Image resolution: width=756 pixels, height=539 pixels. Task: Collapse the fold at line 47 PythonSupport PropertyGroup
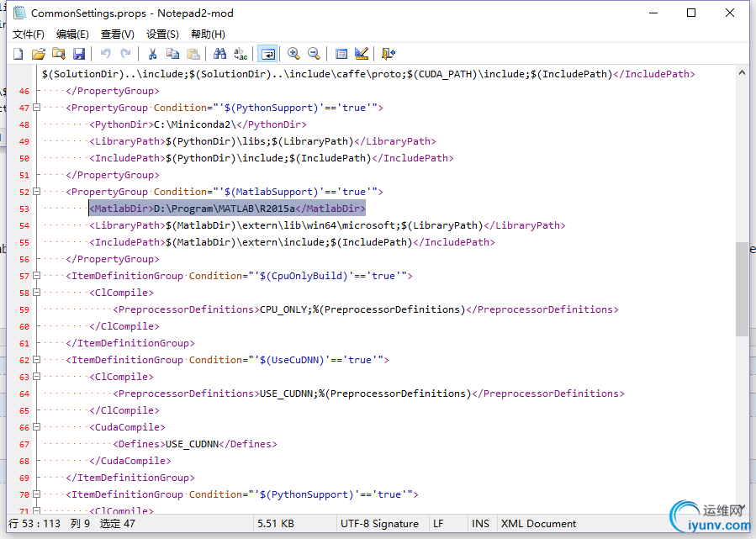point(36,108)
